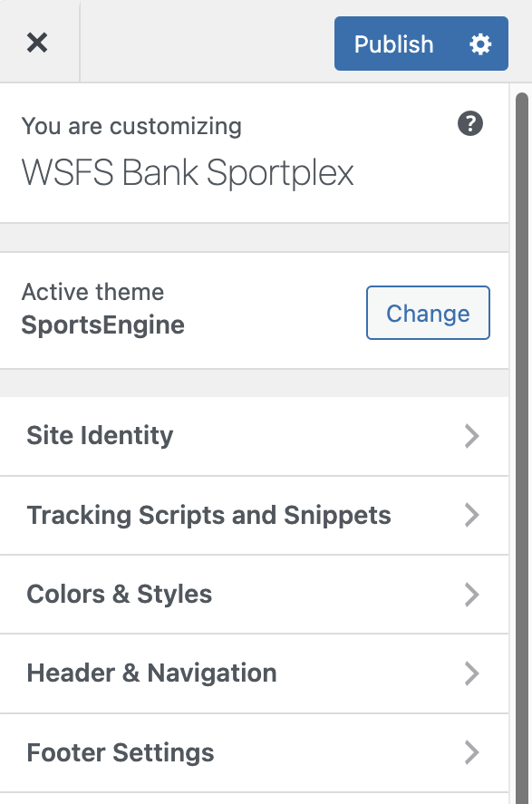Click the WSFS Bank Sportplex site title
Screen dimensions: 532x804
(188, 173)
